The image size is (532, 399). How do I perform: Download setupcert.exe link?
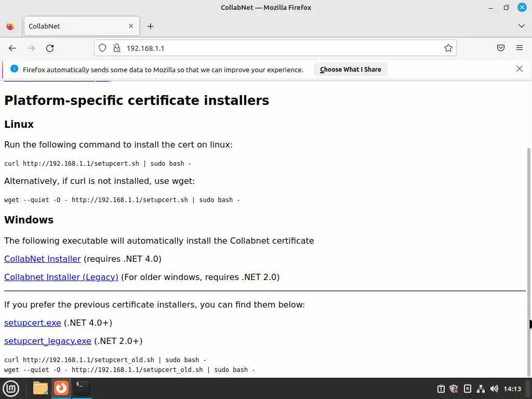33,323
